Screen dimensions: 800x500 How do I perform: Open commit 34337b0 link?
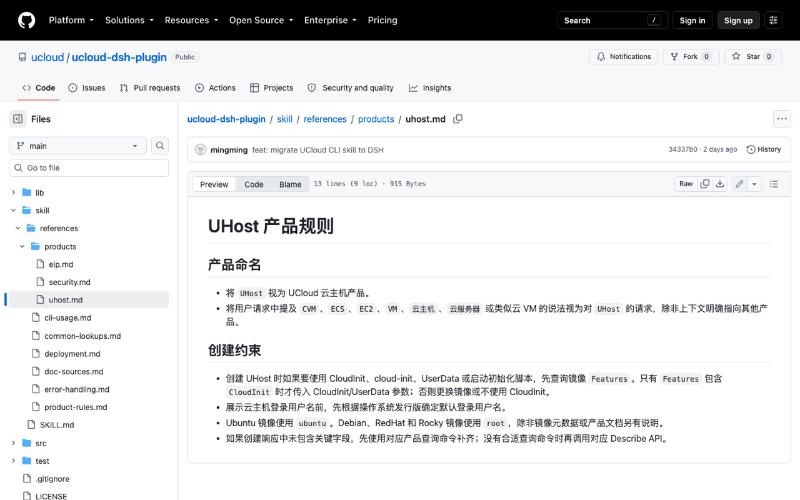[x=683, y=149]
